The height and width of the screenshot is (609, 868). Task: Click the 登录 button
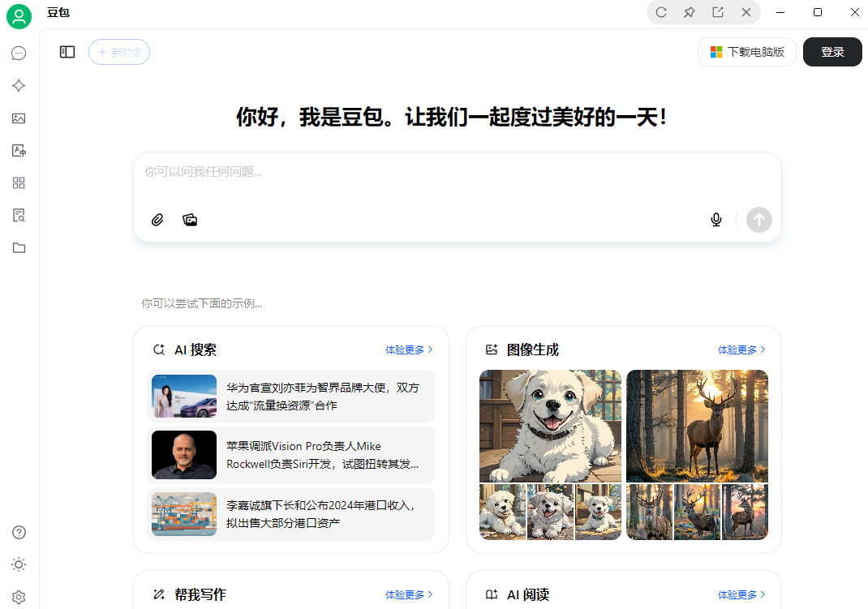832,52
